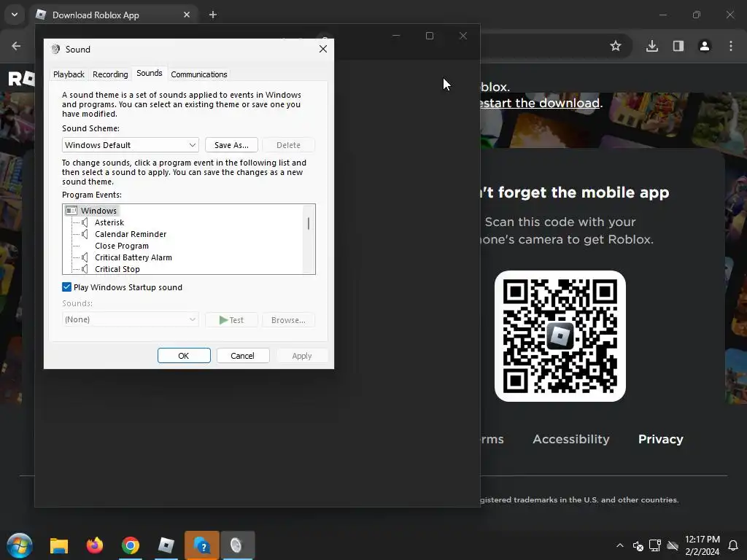
Task: Click the Test sound button
Action: coord(231,320)
